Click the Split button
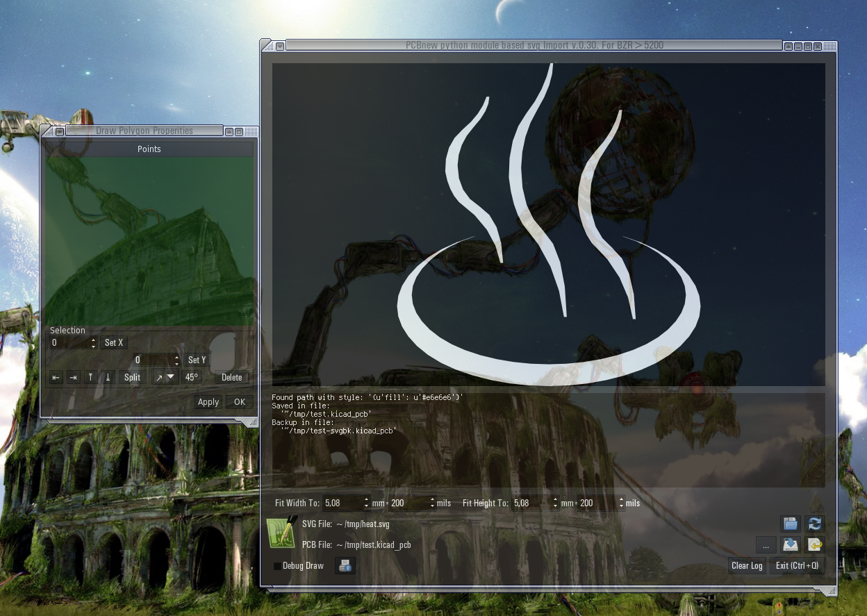 click(132, 378)
